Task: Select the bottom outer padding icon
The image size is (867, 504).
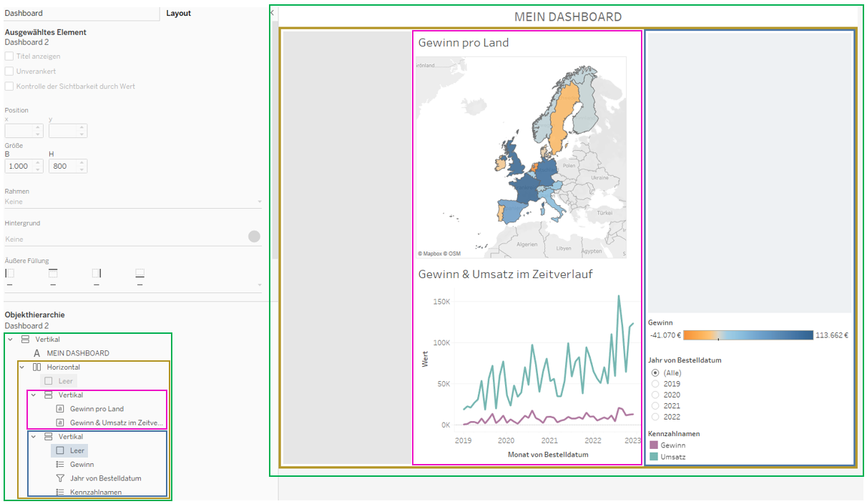Action: pos(139,273)
